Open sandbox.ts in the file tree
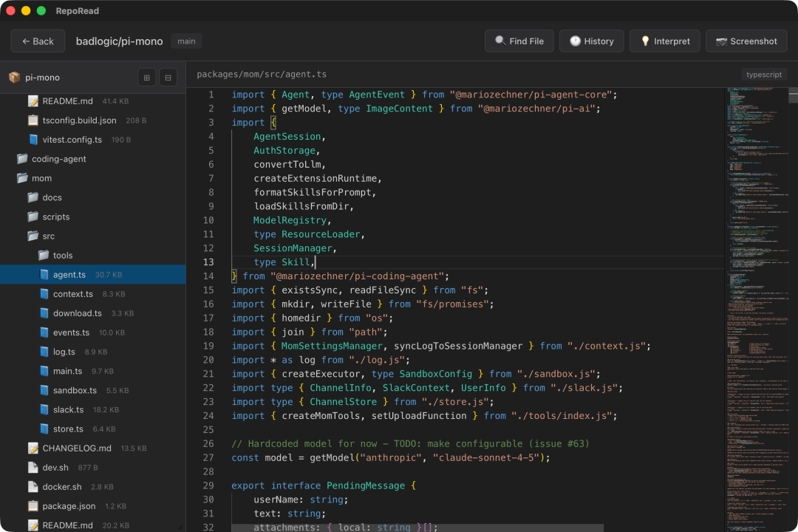Screen dimensions: 798x532 (92, 390)
